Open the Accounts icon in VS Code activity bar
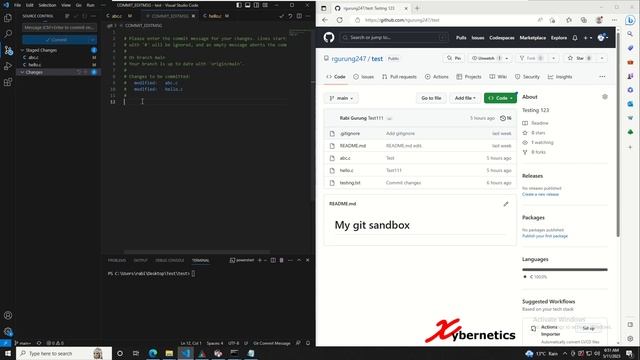Screen dimensions: 640x360 click(8, 315)
